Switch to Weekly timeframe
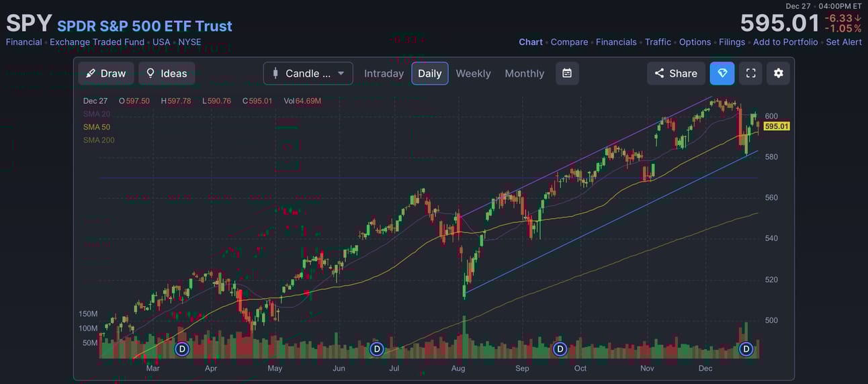This screenshot has width=868, height=384. point(473,73)
